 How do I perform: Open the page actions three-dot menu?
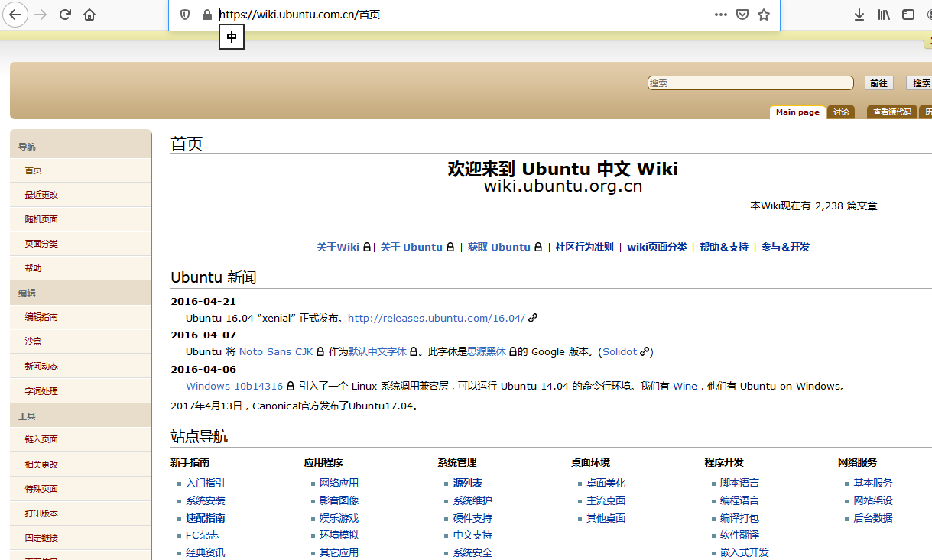point(721,15)
